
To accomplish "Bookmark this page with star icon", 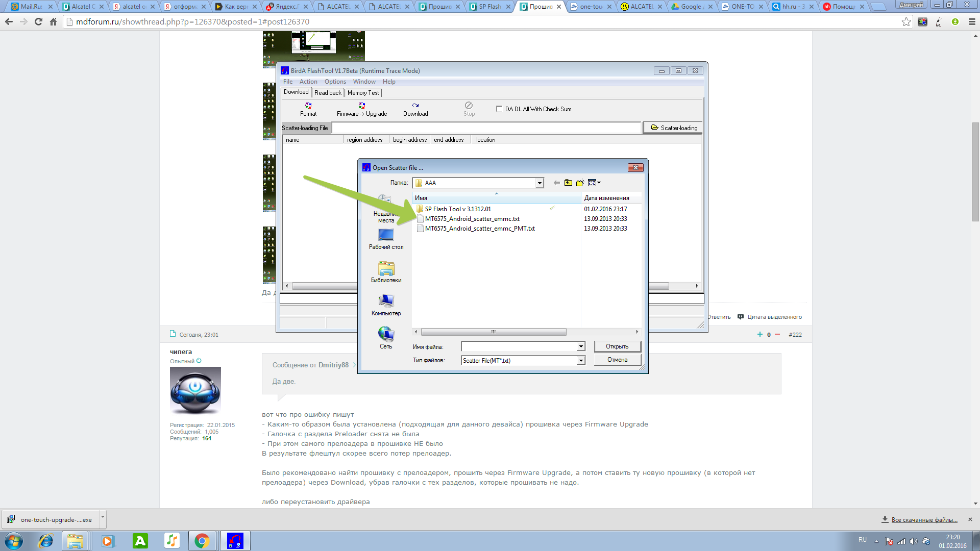I will (906, 22).
